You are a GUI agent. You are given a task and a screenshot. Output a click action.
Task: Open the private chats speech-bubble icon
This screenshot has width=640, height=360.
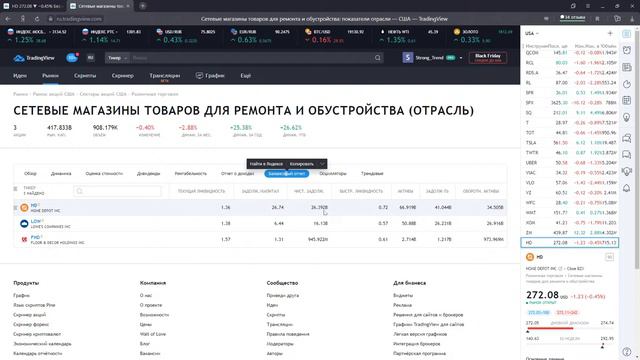pyautogui.click(x=627, y=155)
